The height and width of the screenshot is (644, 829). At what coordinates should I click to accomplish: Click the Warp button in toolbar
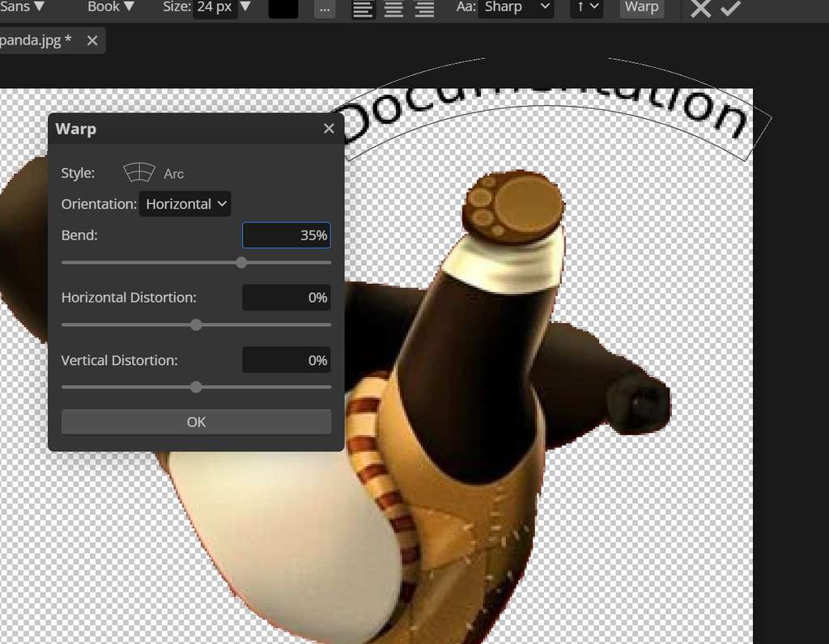point(641,7)
